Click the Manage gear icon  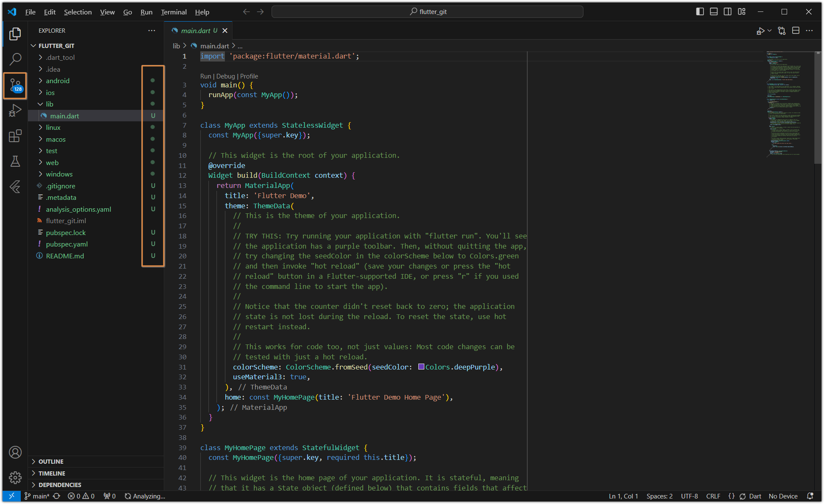[x=15, y=478]
